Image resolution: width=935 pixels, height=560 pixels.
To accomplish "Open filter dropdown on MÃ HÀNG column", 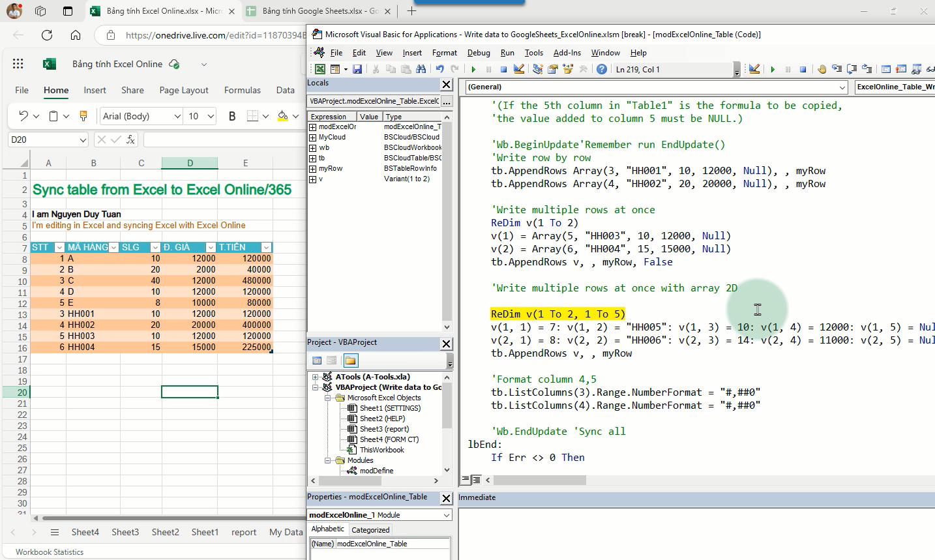I will pyautogui.click(x=113, y=248).
